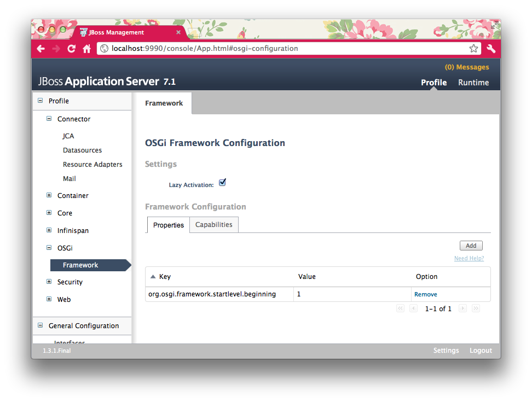This screenshot has width=532, height=402.
Task: Remove the startlevel.beginning property
Action: tap(425, 294)
